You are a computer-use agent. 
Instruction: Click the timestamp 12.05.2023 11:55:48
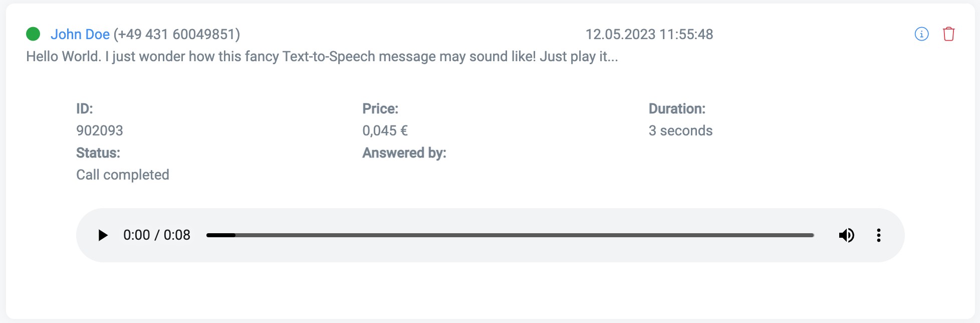click(649, 34)
